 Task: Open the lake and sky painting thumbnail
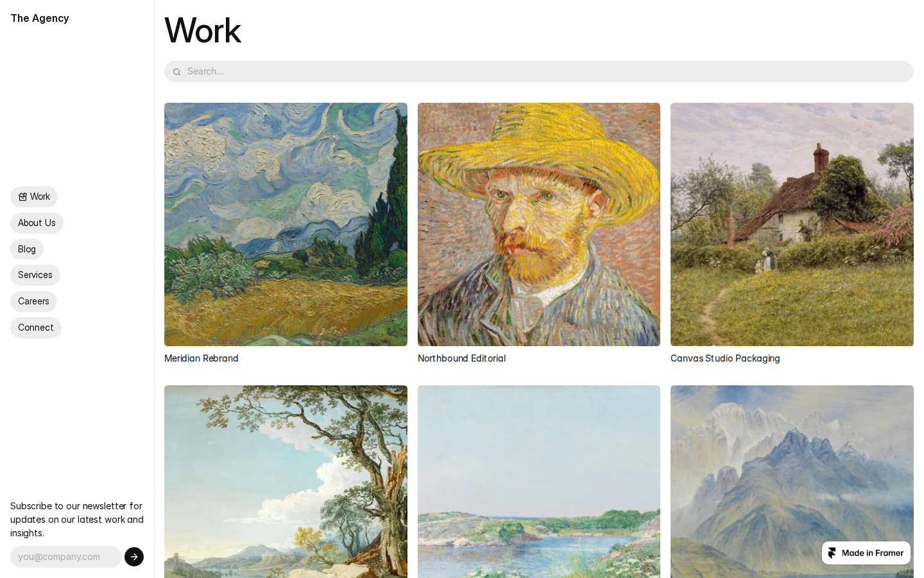(x=539, y=482)
